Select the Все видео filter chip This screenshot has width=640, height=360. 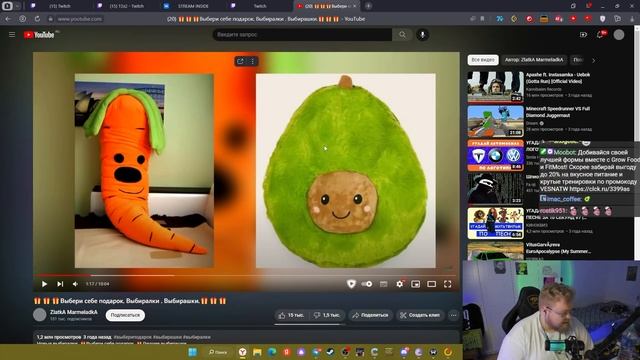tap(483, 60)
